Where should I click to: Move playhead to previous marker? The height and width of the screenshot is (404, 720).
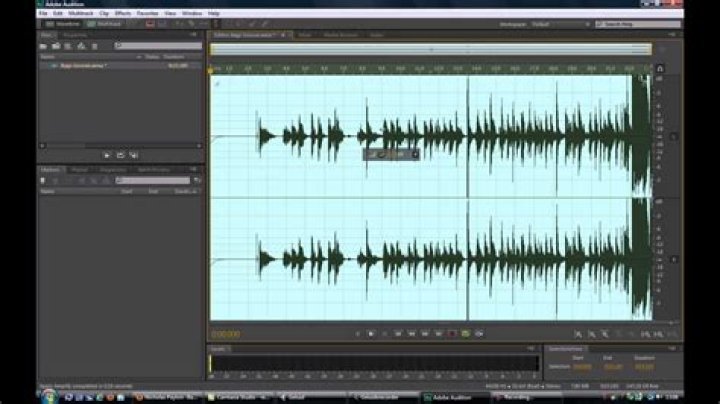(398, 334)
